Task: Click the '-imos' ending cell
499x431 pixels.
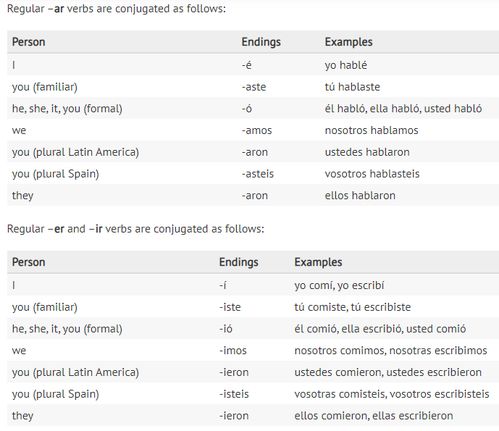Action: click(x=233, y=351)
